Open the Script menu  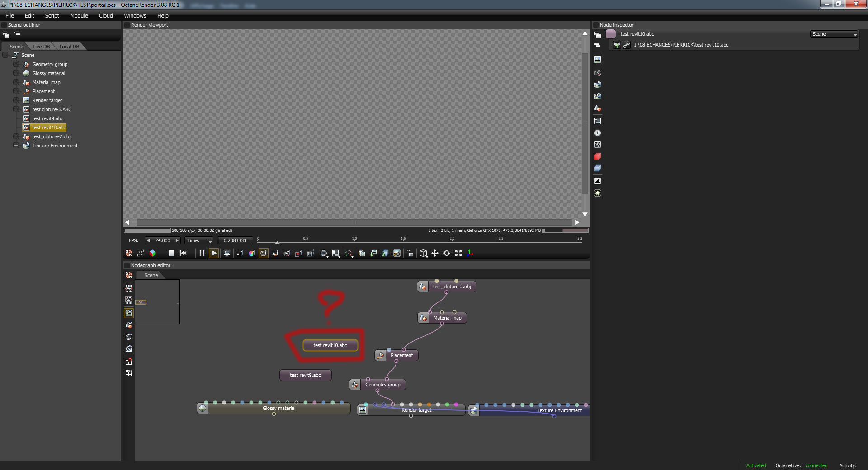[x=52, y=15]
